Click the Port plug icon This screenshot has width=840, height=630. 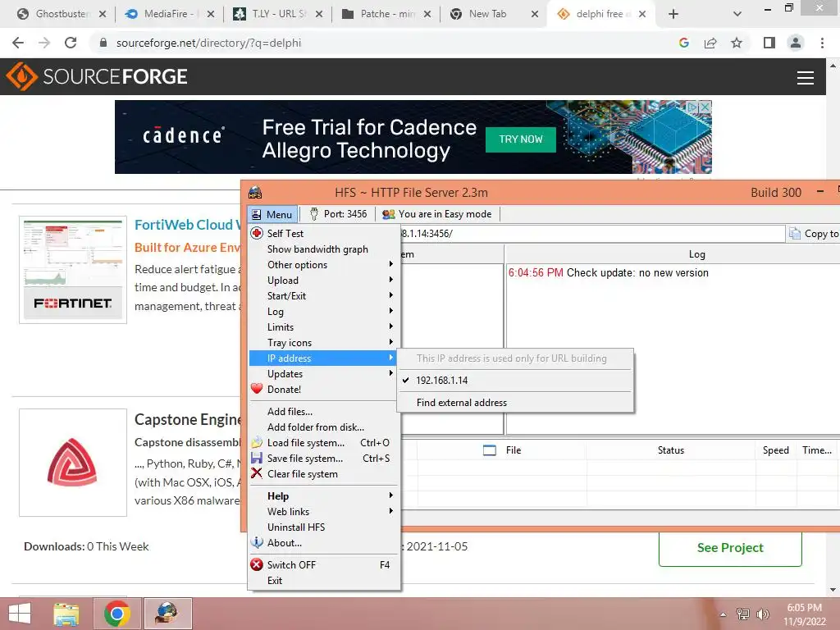(x=314, y=214)
